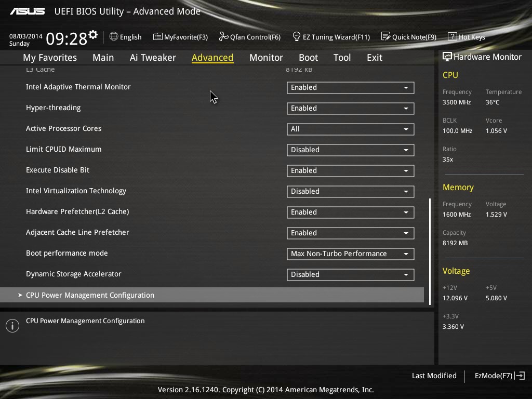The height and width of the screenshot is (399, 532).
Task: Click memory capacity 8192 MB value
Action: coord(455,243)
